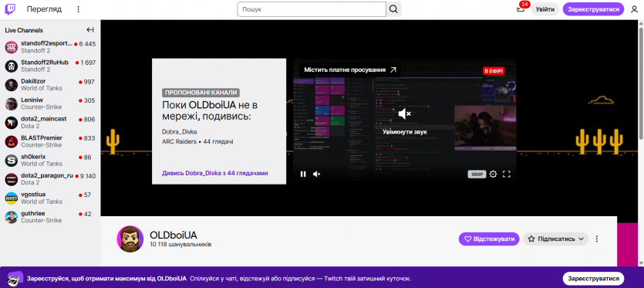
Task: Pause the video player
Action: click(x=303, y=174)
